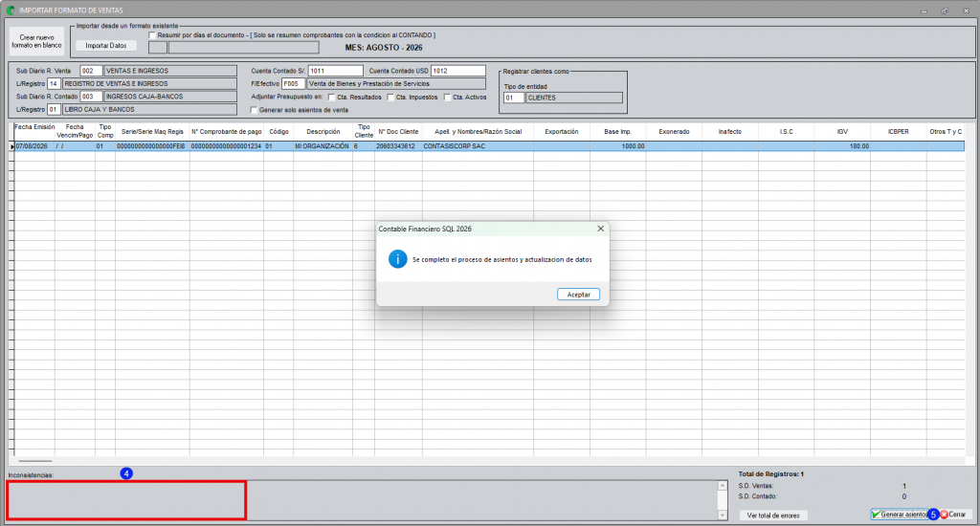Toggle Cta. Resultados checkbox
The image size is (980, 526).
coord(331,98)
